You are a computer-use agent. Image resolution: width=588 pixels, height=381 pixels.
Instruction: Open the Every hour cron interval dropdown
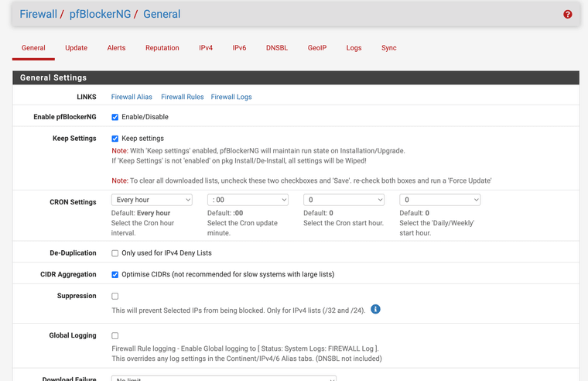point(152,200)
